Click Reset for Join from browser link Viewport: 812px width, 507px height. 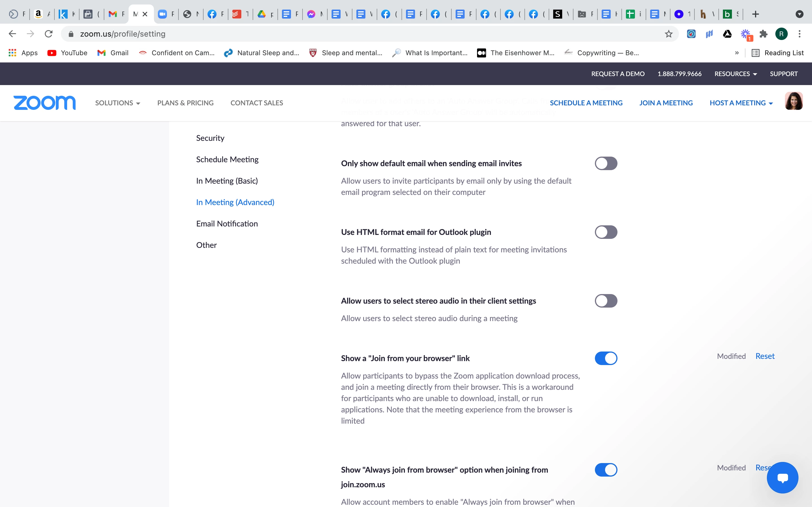tap(765, 356)
